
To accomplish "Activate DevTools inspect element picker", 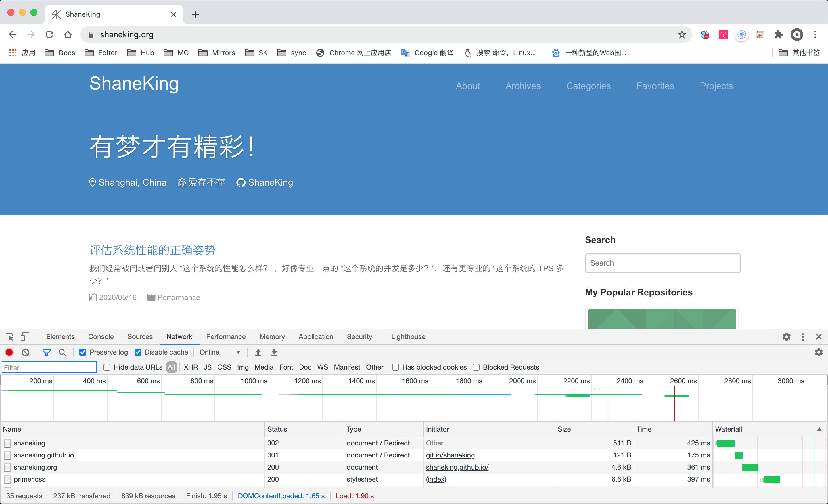I will click(9, 337).
